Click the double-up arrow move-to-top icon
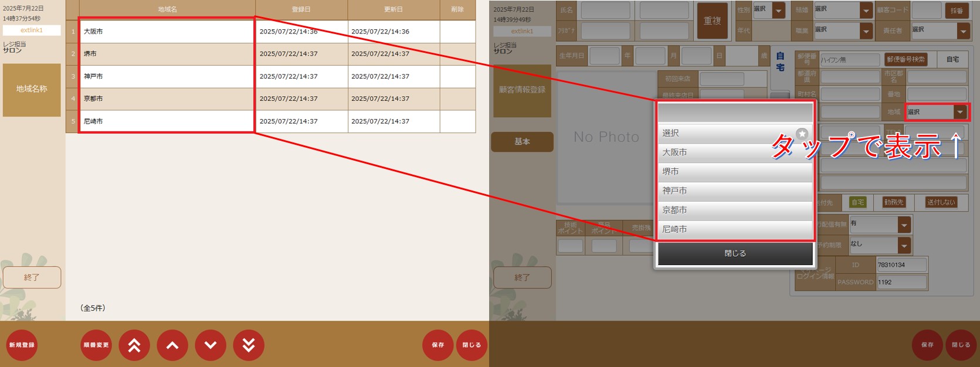This screenshot has width=980, height=367. pyautogui.click(x=134, y=345)
